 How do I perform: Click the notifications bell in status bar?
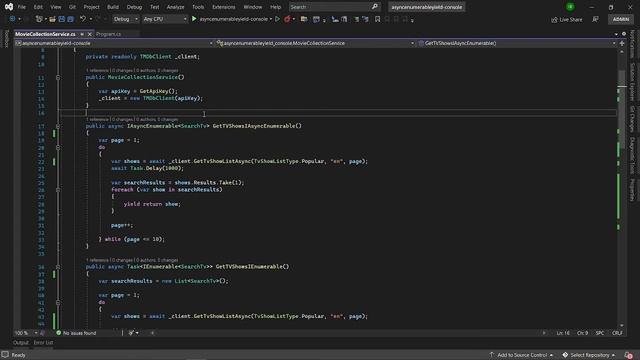(x=629, y=355)
